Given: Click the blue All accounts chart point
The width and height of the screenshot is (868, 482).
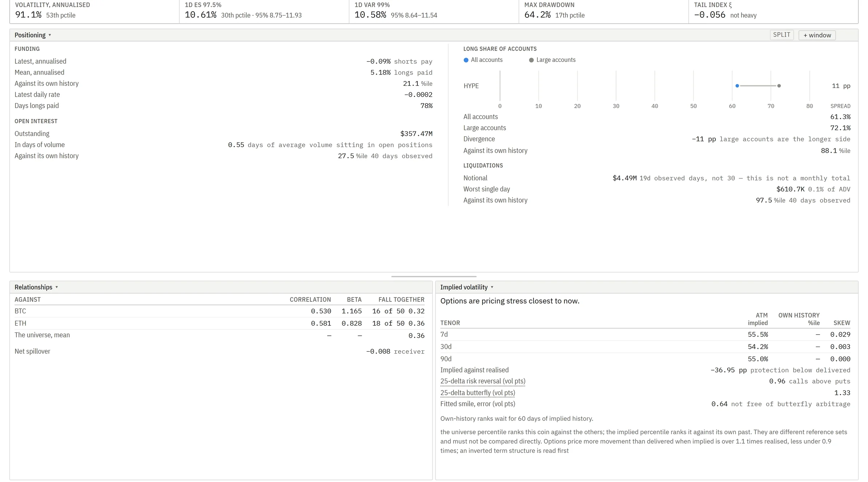Looking at the screenshot, I should (737, 86).
